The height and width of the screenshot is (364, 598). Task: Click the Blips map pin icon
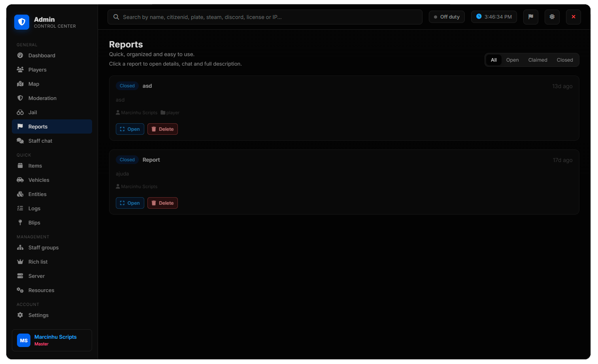[x=20, y=223]
